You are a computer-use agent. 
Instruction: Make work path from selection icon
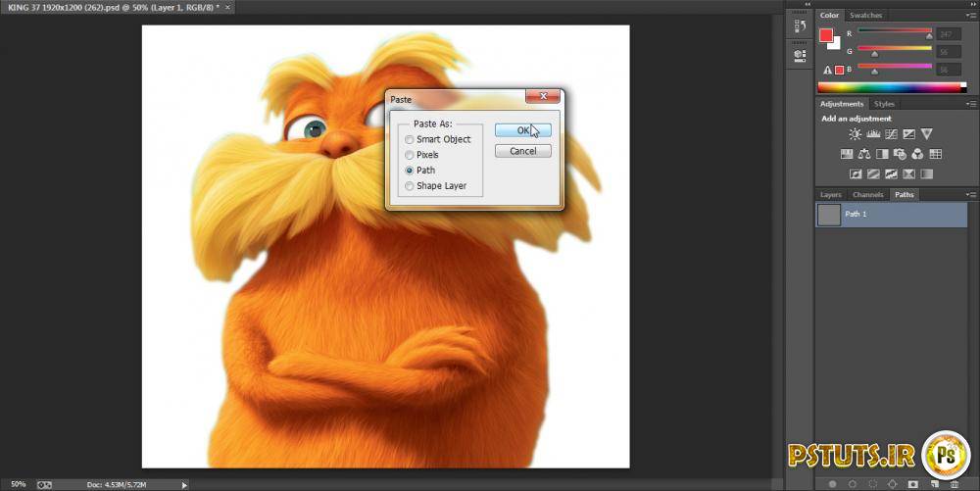(893, 484)
